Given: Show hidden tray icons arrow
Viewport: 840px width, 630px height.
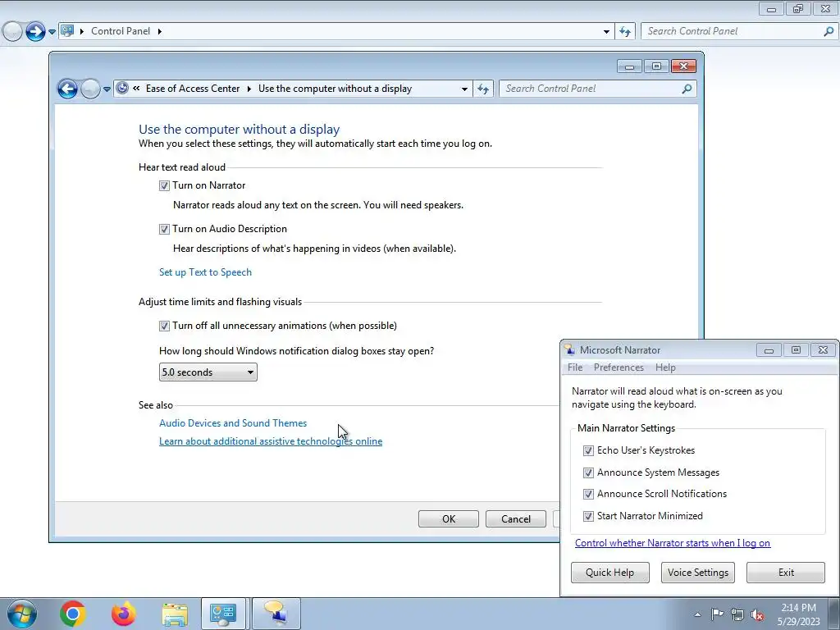Looking at the screenshot, I should point(697,615).
